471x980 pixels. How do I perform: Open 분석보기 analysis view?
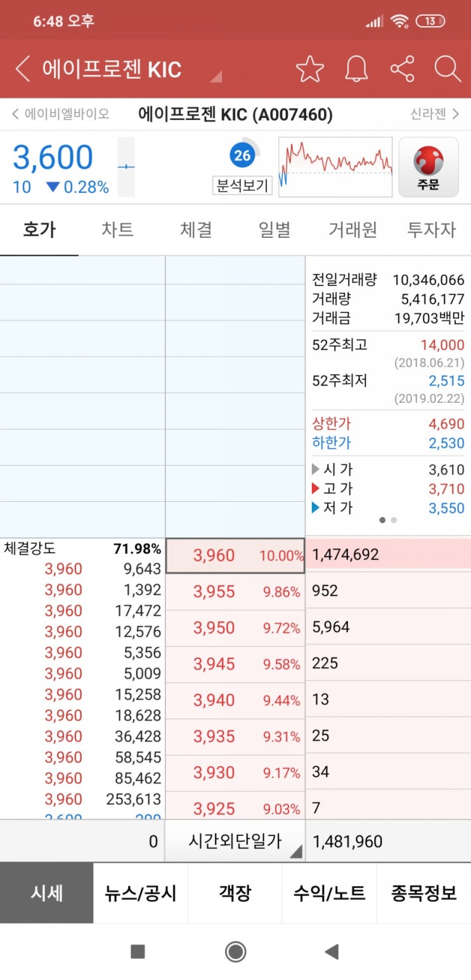242,186
